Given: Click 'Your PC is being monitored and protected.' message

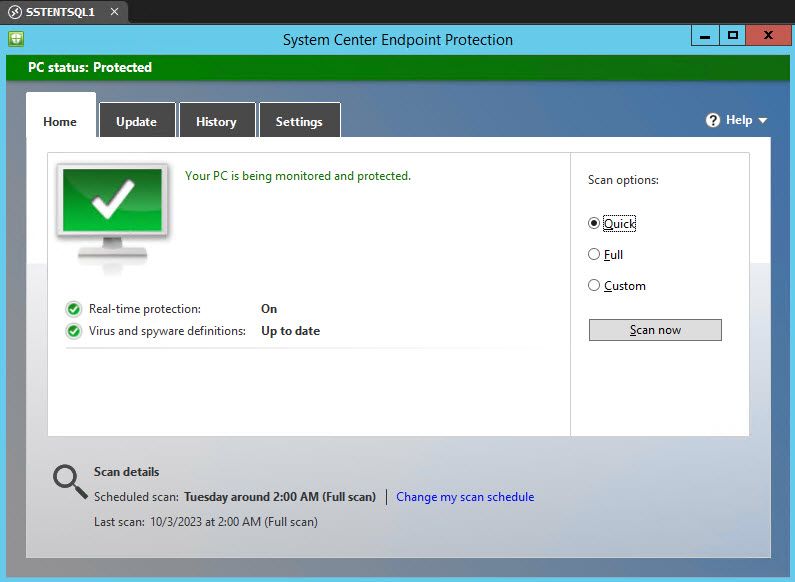Looking at the screenshot, I should point(298,176).
